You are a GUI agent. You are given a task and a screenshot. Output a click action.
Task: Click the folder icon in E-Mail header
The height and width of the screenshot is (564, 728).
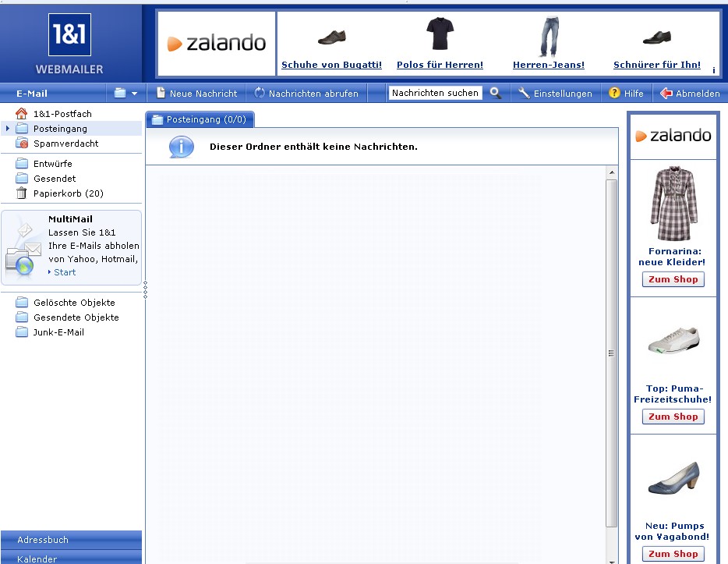[x=120, y=93]
